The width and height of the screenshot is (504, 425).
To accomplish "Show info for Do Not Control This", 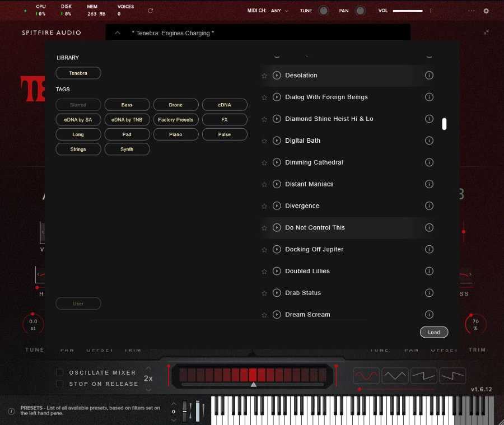I will pyautogui.click(x=429, y=227).
